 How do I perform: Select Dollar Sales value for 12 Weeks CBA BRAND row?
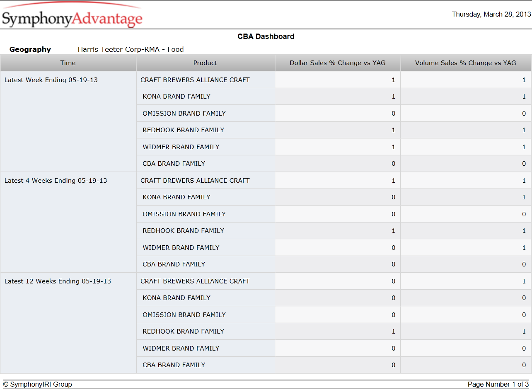(x=338, y=365)
